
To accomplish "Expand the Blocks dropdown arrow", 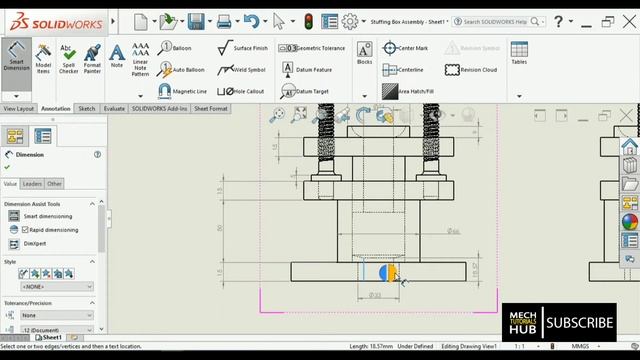I will [x=364, y=96].
